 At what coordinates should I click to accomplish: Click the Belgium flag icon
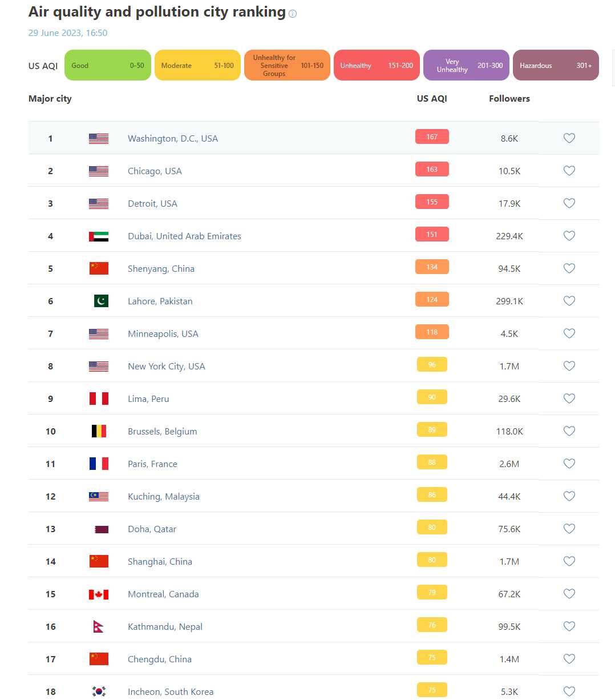(x=99, y=431)
